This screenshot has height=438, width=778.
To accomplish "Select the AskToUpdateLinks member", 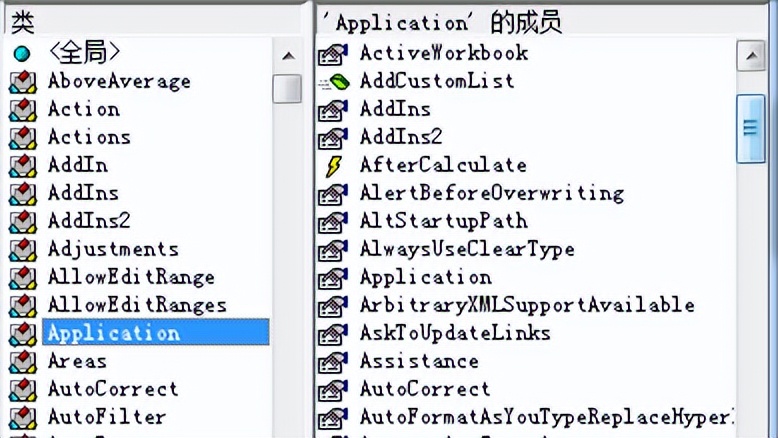I will [x=455, y=333].
